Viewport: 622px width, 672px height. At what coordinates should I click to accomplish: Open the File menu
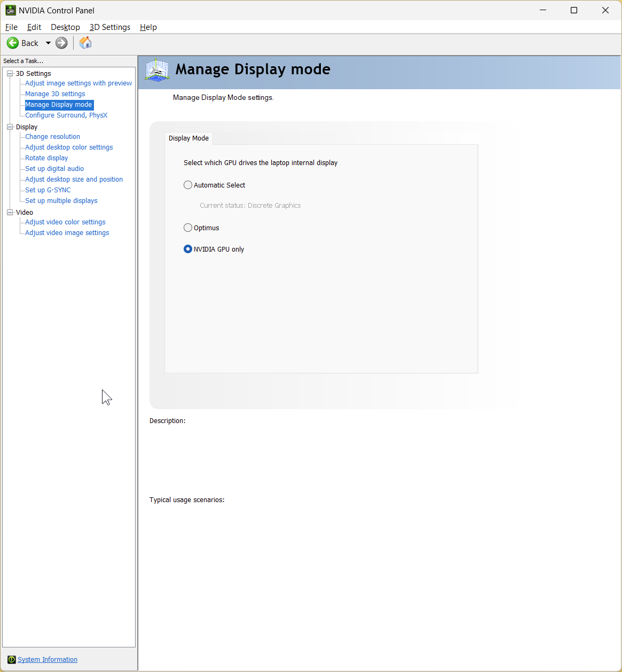click(x=11, y=27)
